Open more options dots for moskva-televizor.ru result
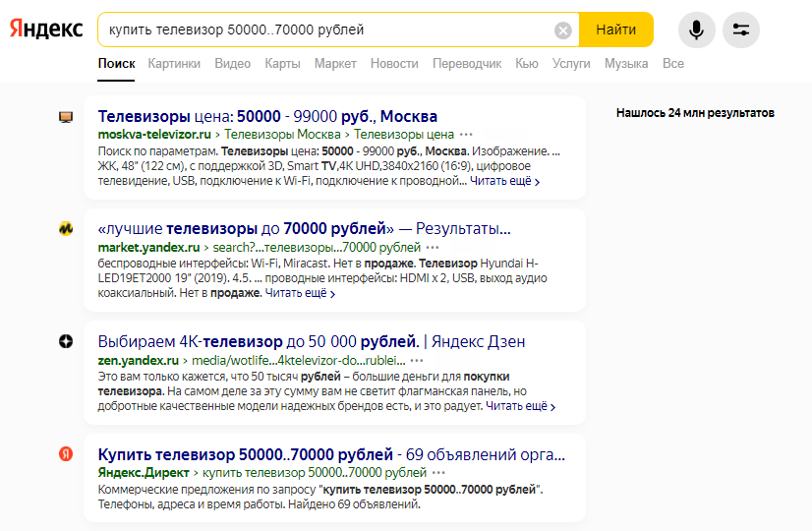The image size is (812, 531). (466, 135)
